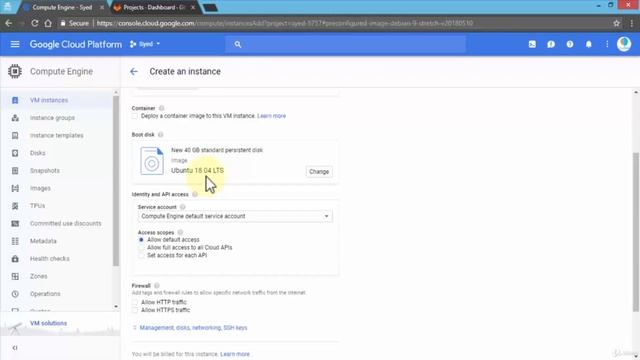Click the Ubuntu 18.04 LTS image text
The height and width of the screenshot is (360, 640).
(198, 171)
